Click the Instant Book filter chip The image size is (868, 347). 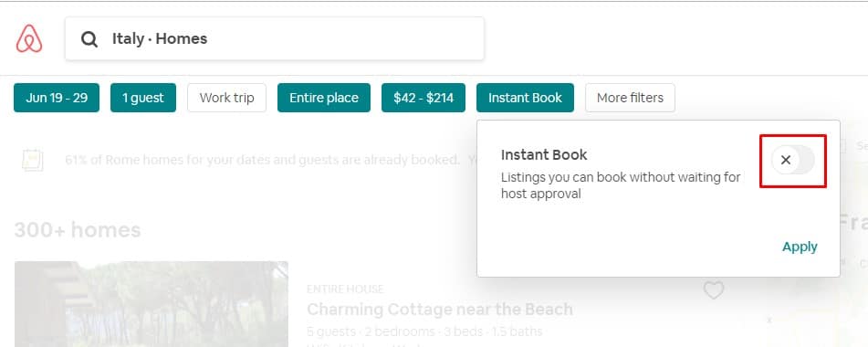click(525, 98)
